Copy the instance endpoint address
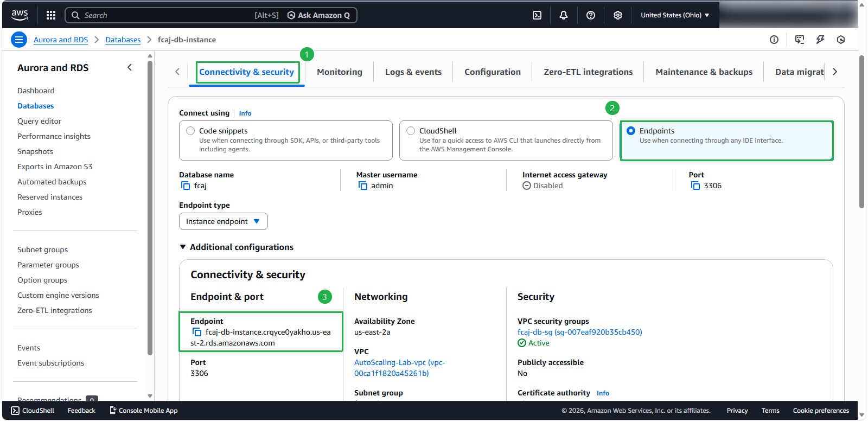The width and height of the screenshot is (868, 422). pos(197,332)
